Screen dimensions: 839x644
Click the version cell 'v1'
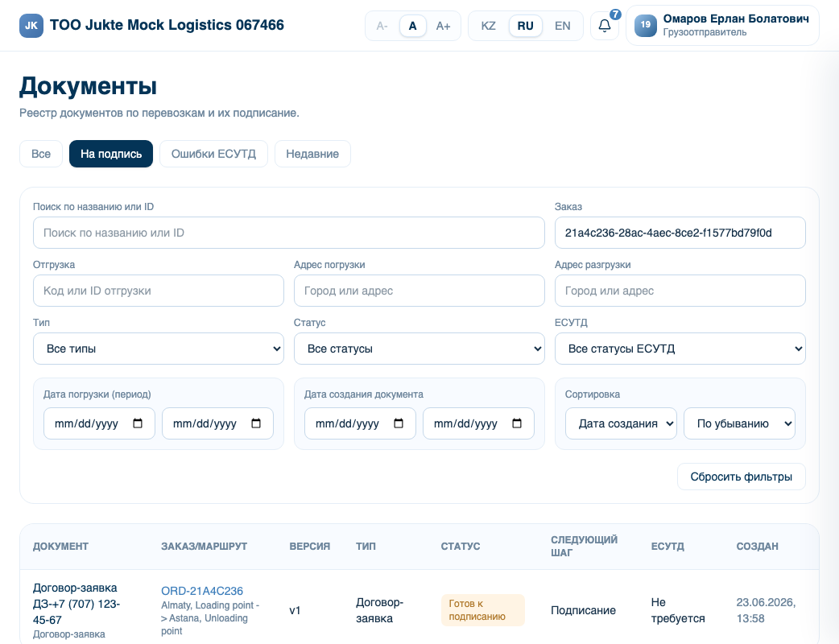[x=295, y=610]
